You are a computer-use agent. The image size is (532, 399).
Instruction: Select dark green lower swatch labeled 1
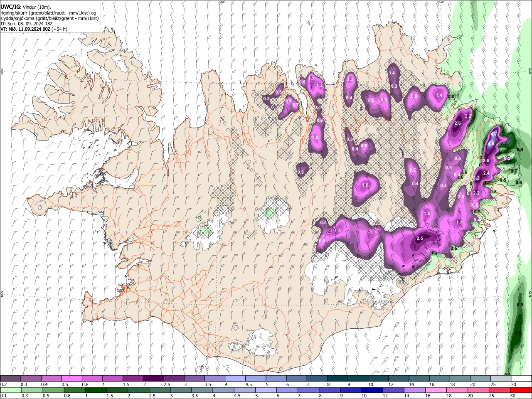point(96,390)
